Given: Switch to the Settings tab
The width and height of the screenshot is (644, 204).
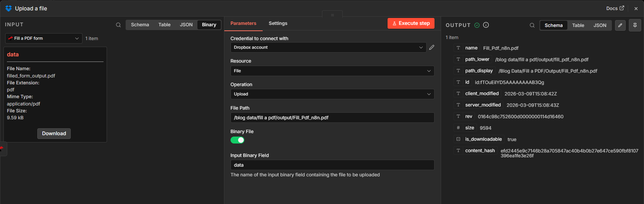Looking at the screenshot, I should click(278, 24).
